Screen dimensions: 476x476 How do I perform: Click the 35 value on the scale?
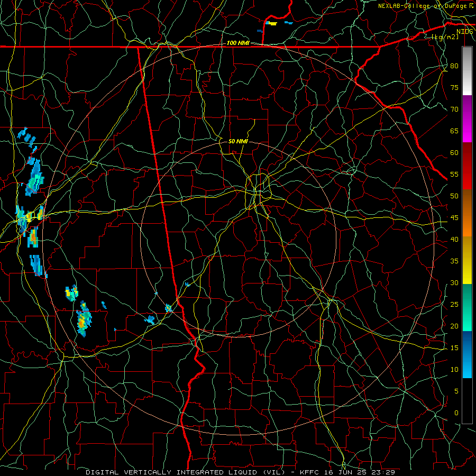tap(454, 261)
